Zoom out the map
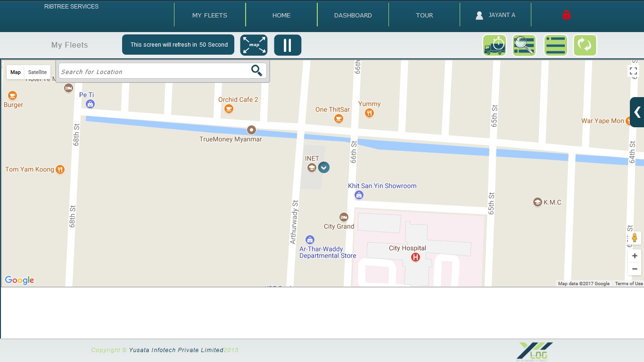 635,269
